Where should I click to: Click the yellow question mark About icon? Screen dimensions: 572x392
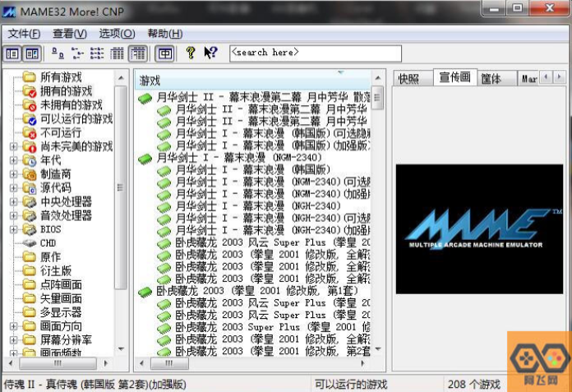(190, 53)
